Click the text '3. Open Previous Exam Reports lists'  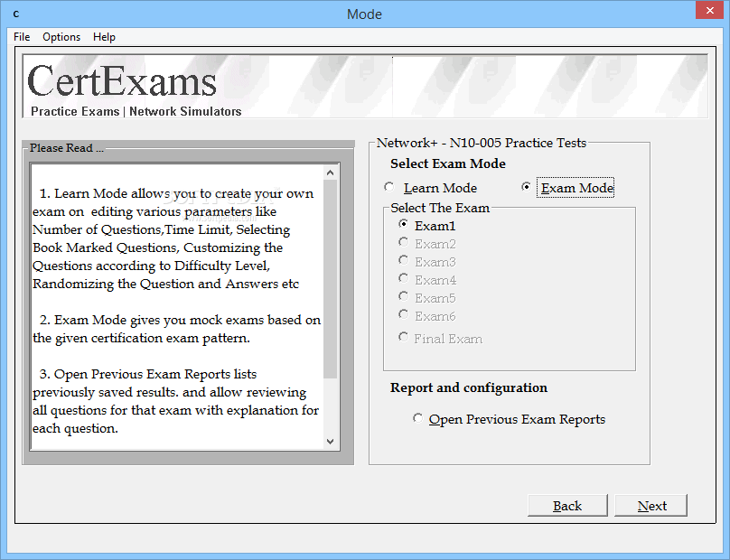tap(148, 374)
